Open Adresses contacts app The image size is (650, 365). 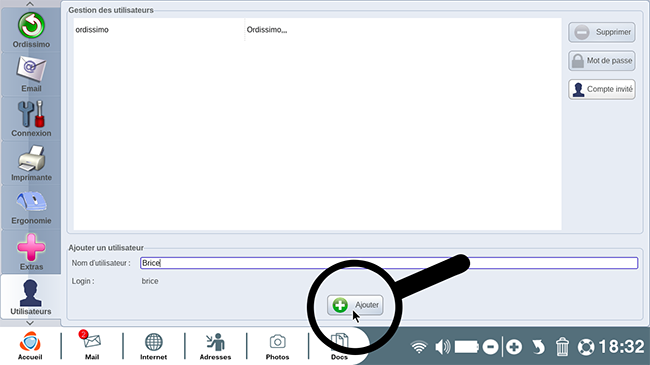[215, 346]
